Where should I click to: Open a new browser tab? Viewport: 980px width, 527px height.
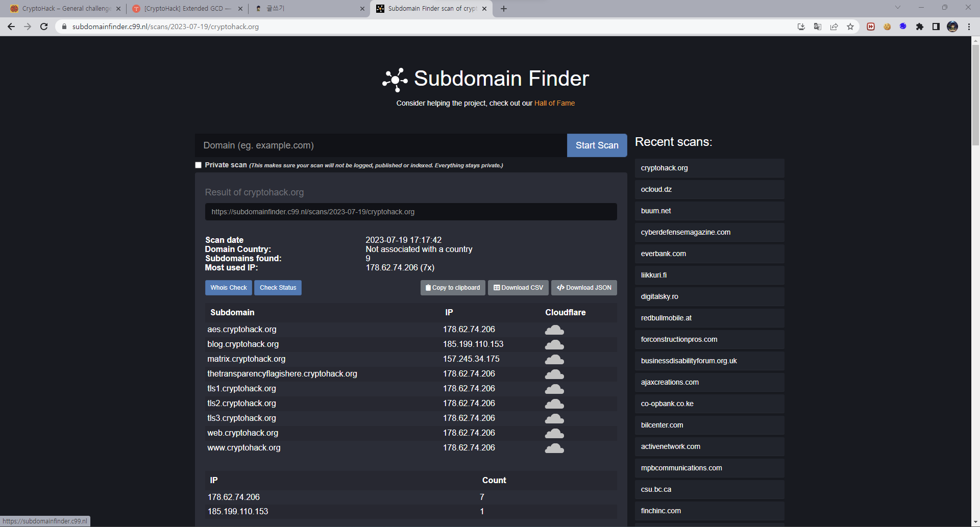(x=504, y=9)
